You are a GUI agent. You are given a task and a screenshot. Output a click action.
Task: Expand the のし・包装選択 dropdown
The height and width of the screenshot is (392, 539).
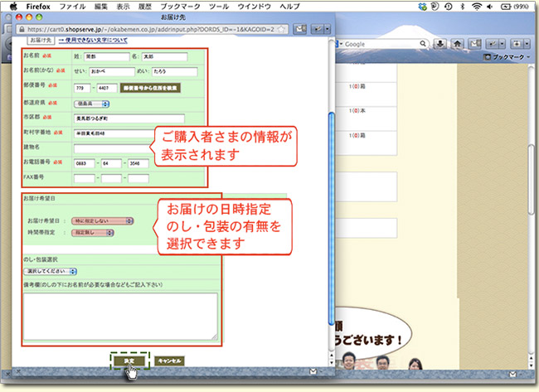click(51, 270)
